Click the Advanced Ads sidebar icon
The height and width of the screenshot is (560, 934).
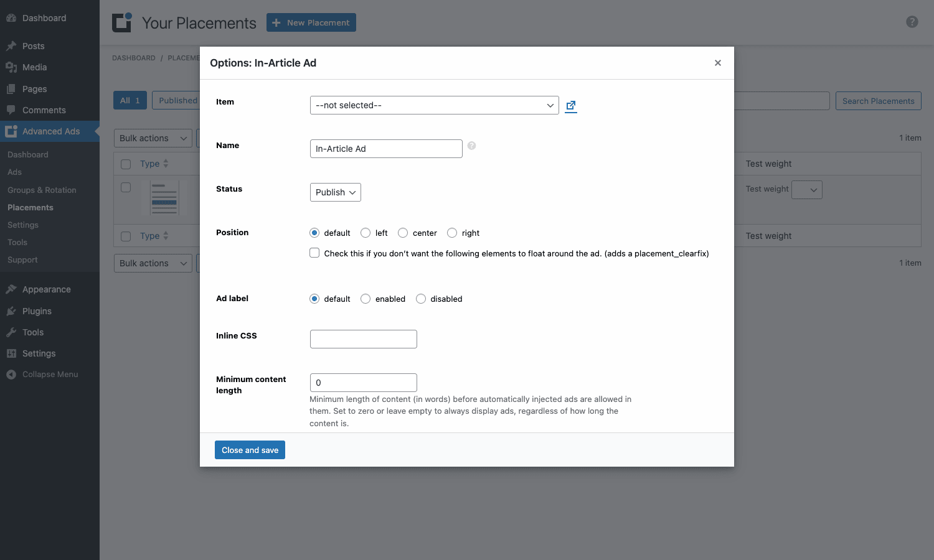click(11, 131)
